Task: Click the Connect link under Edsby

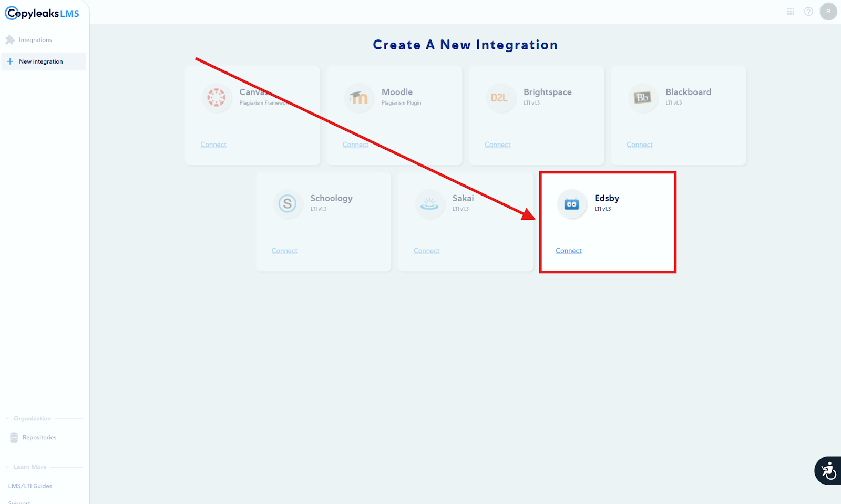Action: coord(569,251)
